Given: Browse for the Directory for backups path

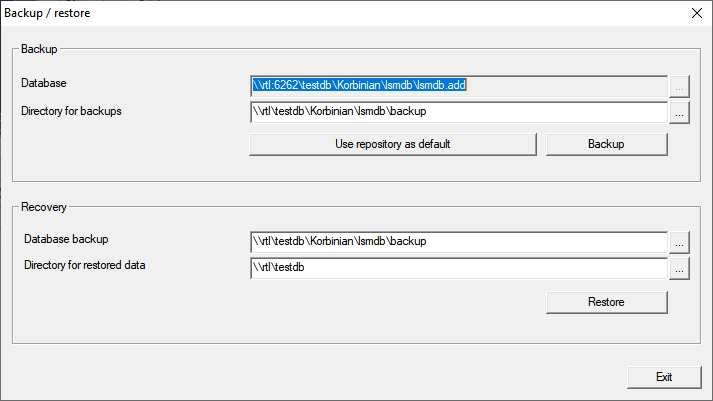Looking at the screenshot, I should point(680,112).
